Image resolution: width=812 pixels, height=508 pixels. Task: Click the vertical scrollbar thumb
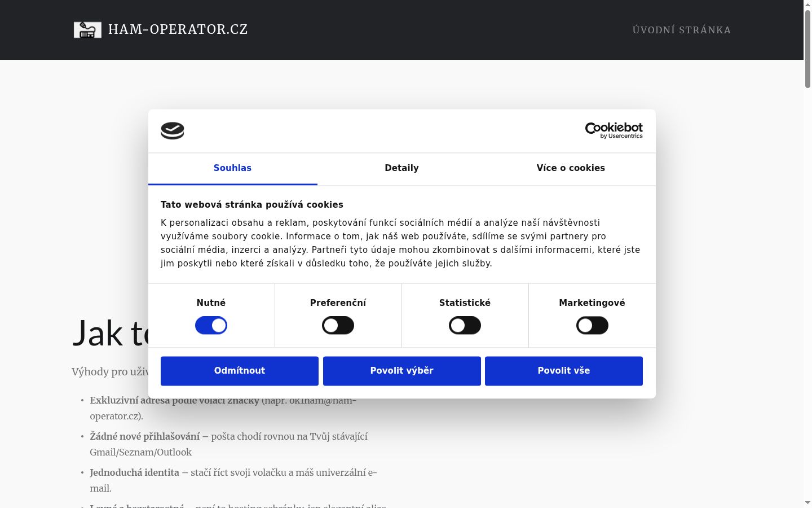click(x=807, y=49)
